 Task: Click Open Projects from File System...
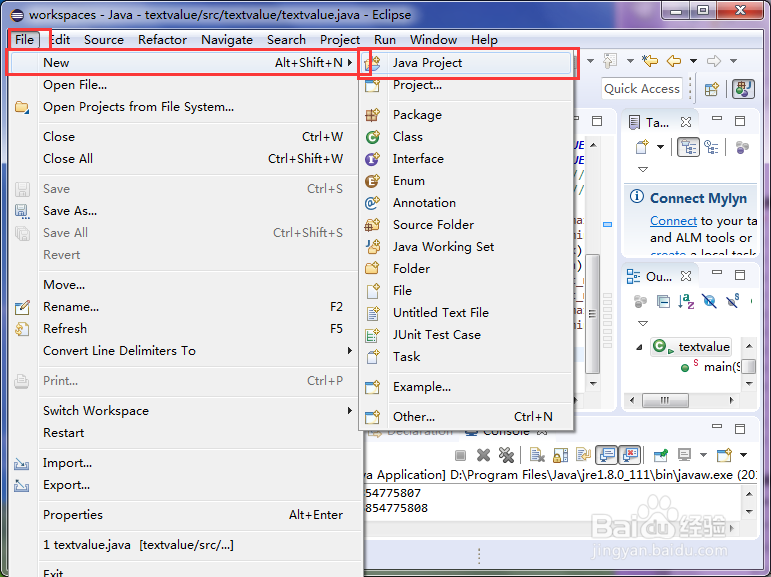184,107
